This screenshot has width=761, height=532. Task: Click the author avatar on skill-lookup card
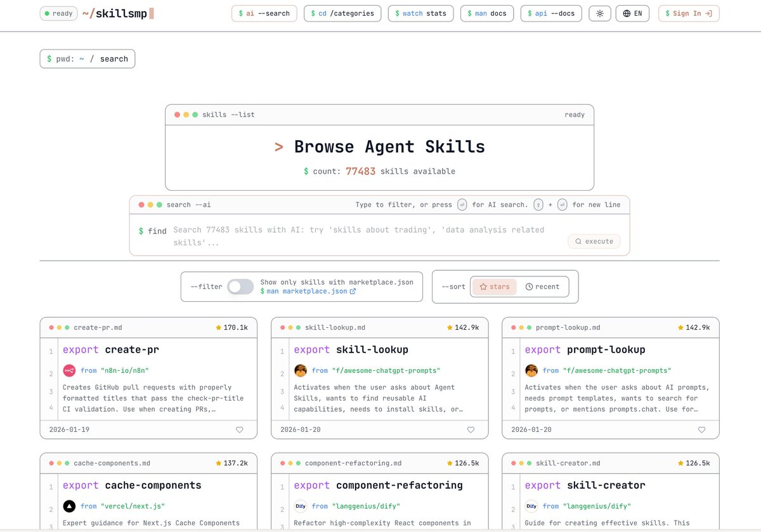pos(301,370)
